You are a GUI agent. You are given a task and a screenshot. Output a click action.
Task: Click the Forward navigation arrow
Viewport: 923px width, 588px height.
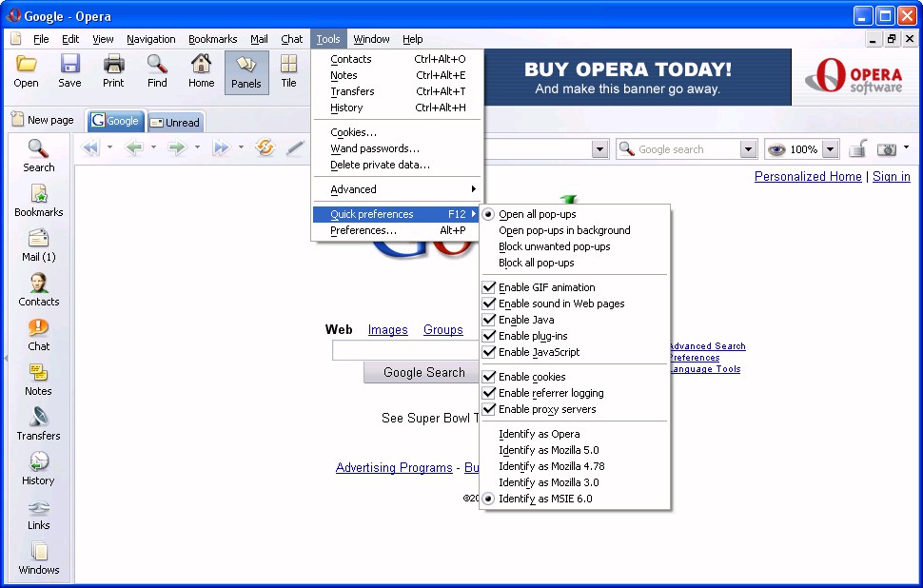(x=177, y=147)
